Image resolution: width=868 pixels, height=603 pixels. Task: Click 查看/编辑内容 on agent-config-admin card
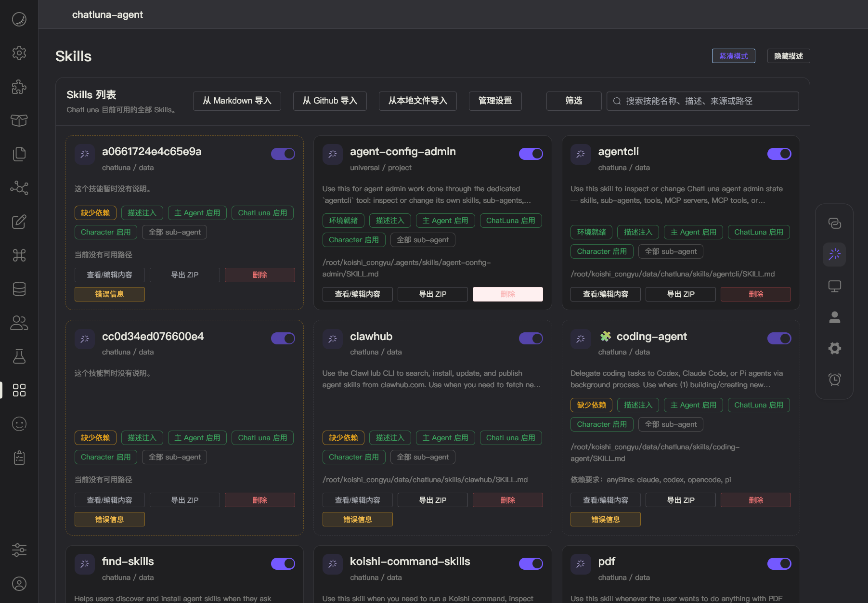click(358, 294)
